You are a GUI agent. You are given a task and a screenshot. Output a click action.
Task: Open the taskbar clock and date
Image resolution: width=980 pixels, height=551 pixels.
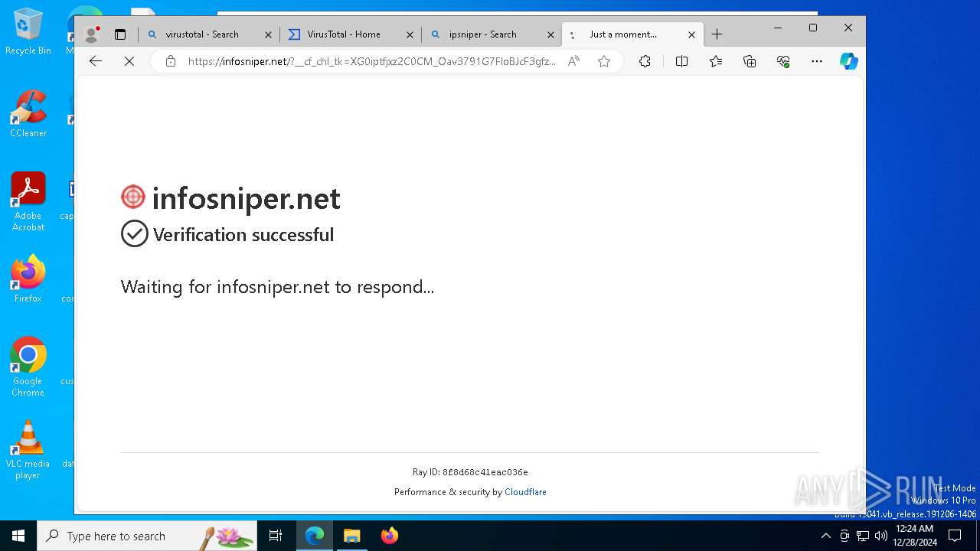(914, 536)
